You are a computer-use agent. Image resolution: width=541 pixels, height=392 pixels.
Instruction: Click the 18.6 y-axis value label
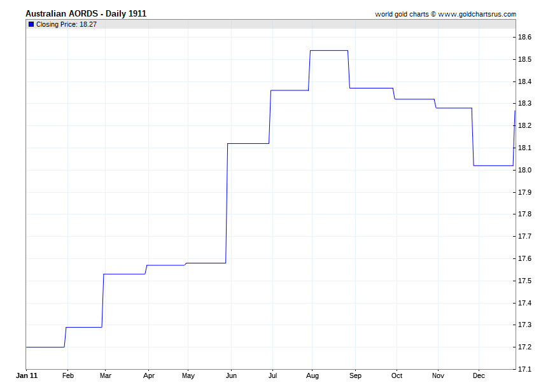524,38
